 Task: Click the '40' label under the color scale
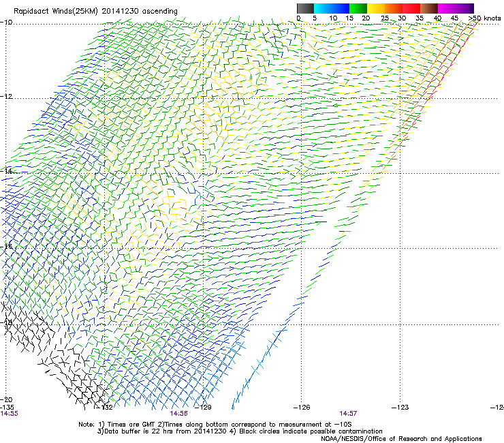[437, 18]
